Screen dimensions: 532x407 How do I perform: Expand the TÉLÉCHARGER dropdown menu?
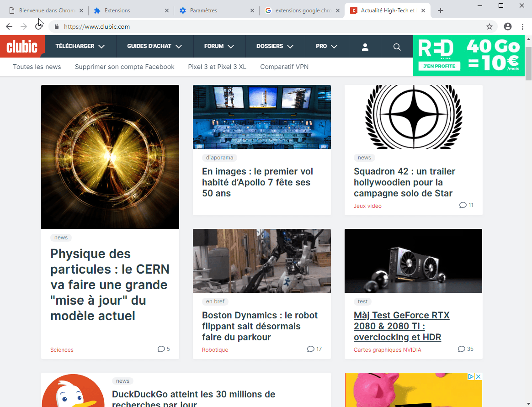click(x=80, y=46)
